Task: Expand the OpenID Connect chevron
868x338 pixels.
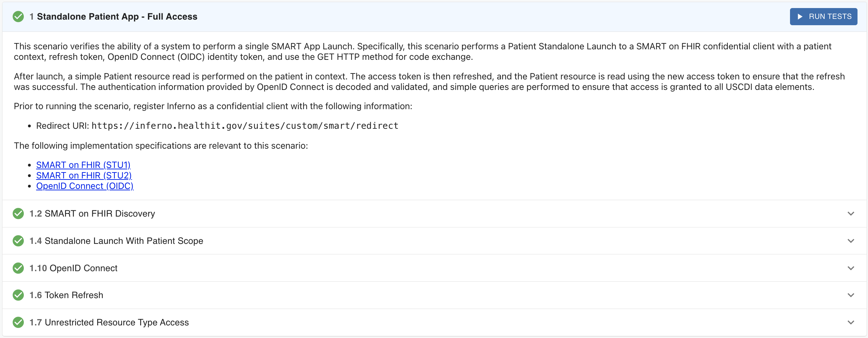Action: [x=851, y=268]
